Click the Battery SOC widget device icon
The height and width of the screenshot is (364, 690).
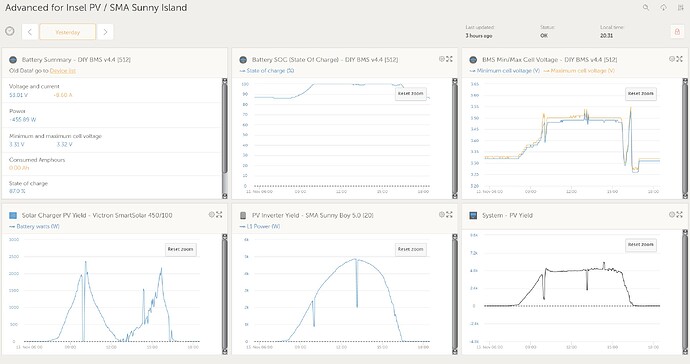coord(243,59)
